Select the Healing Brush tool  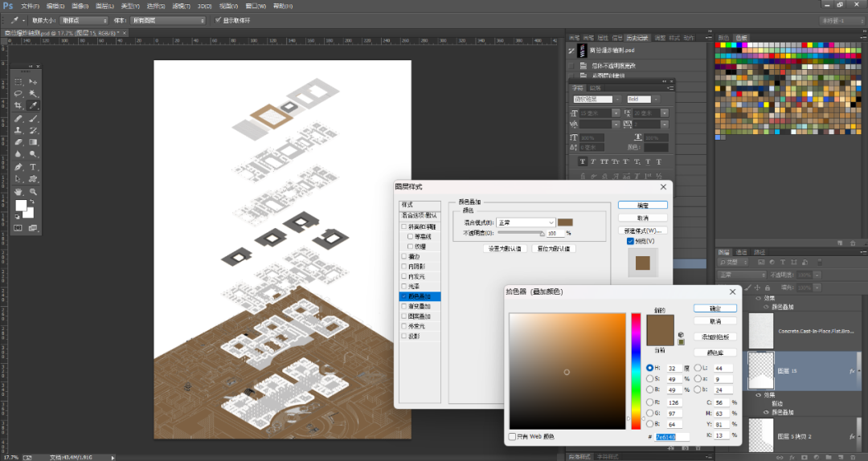tap(18, 118)
